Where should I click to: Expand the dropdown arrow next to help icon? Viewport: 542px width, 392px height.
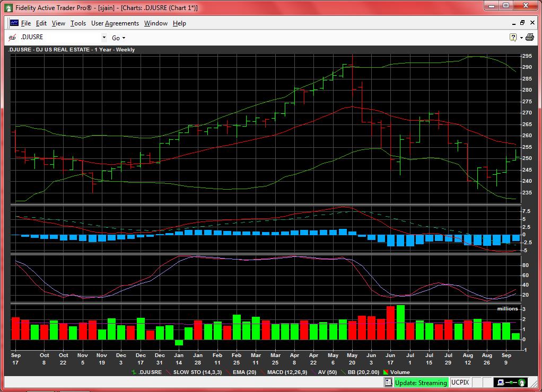click(x=521, y=38)
